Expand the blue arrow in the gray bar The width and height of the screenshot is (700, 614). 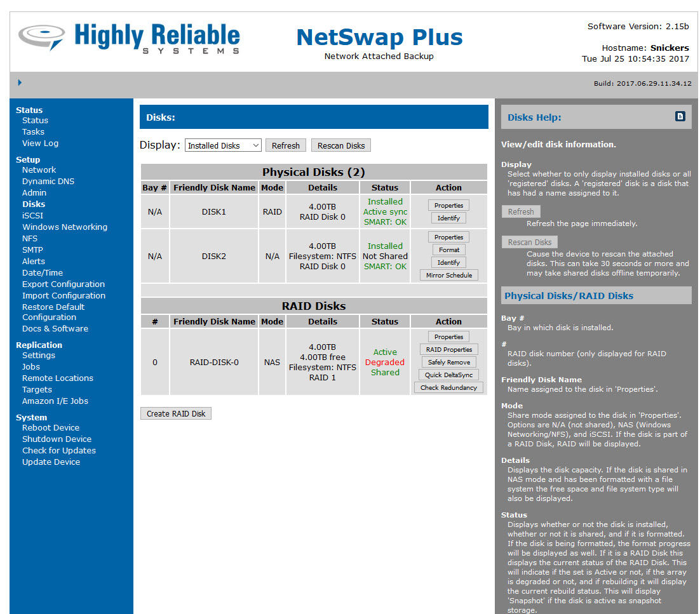(x=20, y=83)
